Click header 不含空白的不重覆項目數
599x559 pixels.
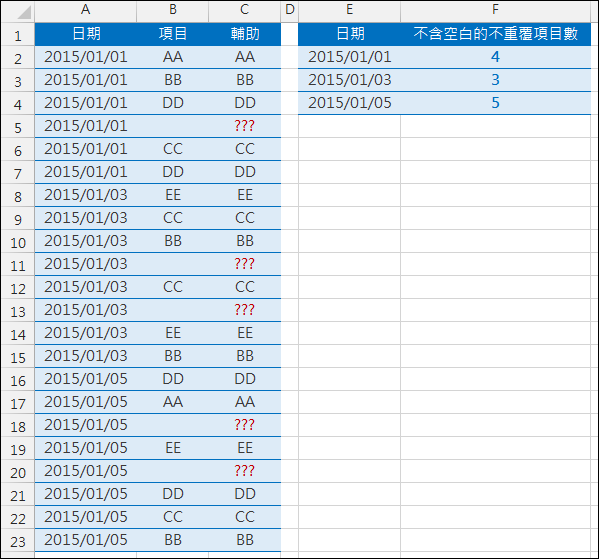coord(495,34)
